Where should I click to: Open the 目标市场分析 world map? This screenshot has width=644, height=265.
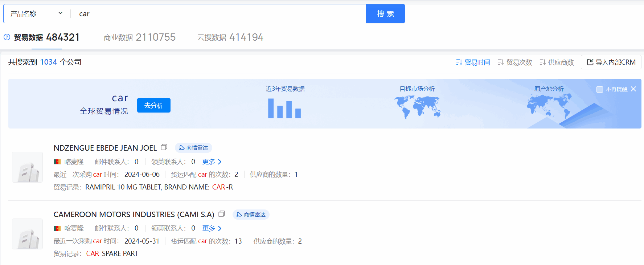click(x=417, y=107)
